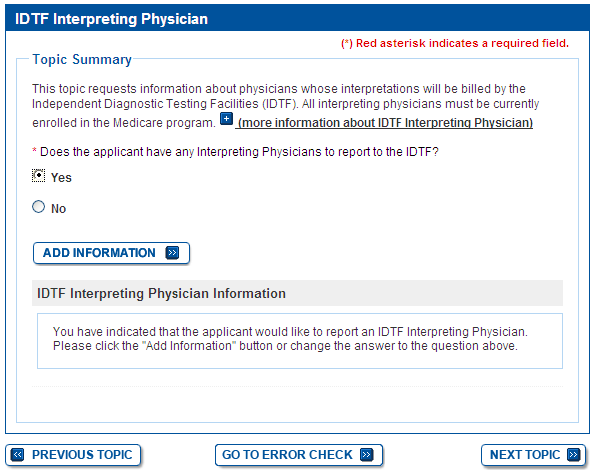Viewport: 600px width, 476px height.
Task: Advance with the NEXT TOPIC button text
Action: [x=525, y=455]
